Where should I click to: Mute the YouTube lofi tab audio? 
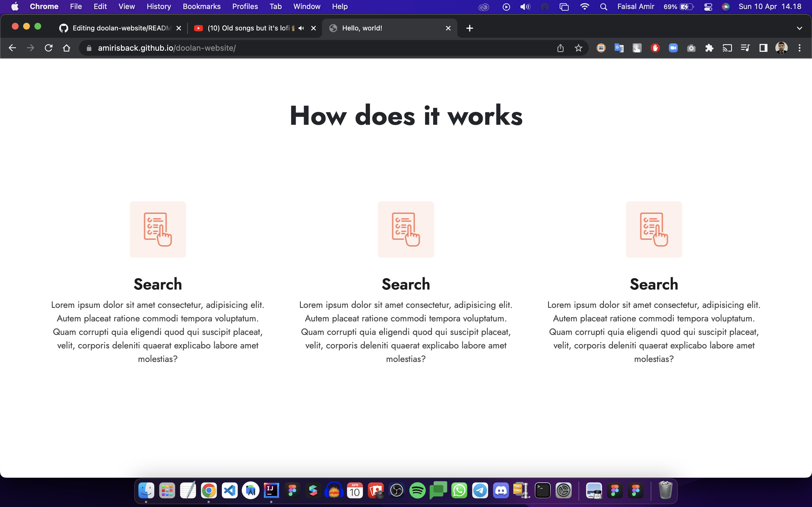(301, 28)
